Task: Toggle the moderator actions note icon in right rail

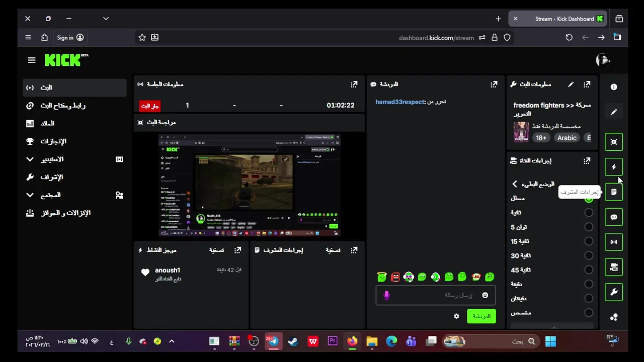Action: coord(614,192)
